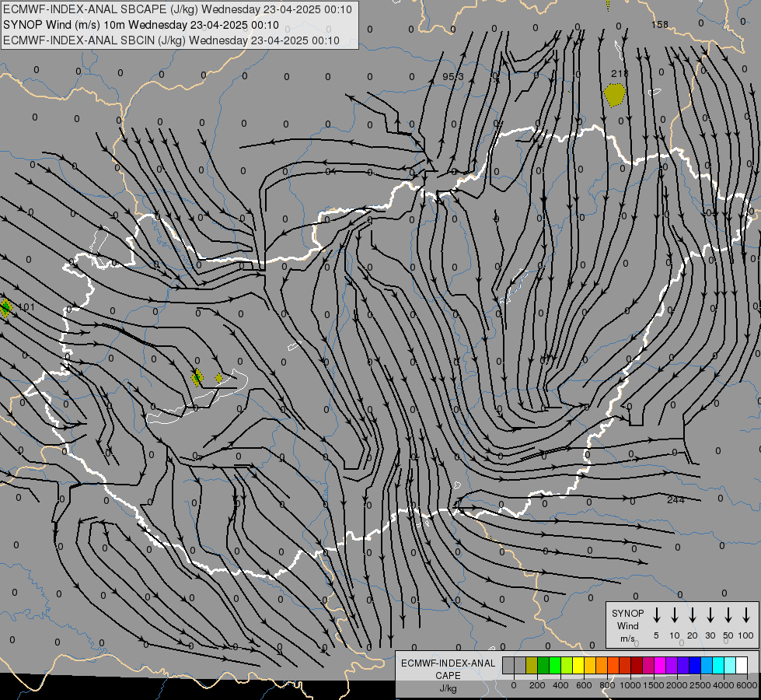Screen dimensions: 761x700
Task: Click the '218' CAPE value on map
Action: [x=620, y=73]
